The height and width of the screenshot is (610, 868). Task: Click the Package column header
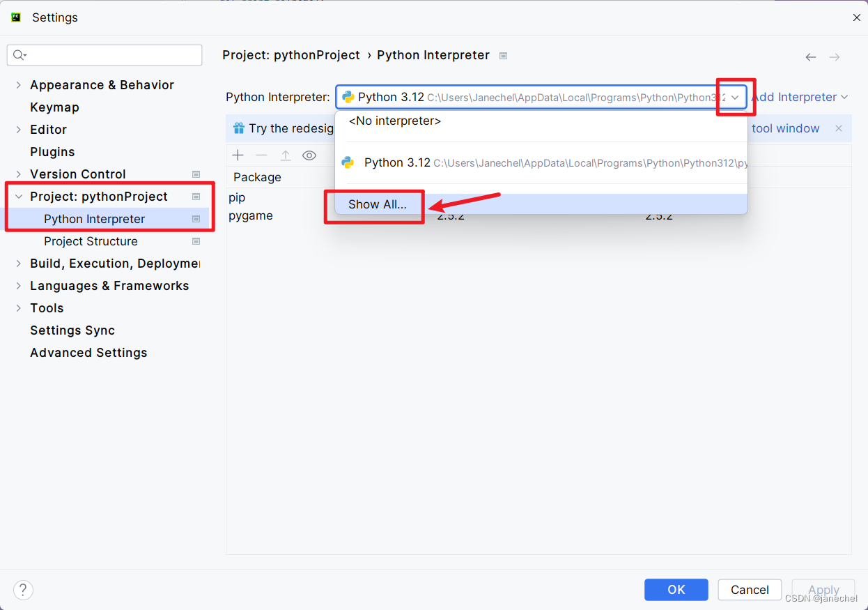(x=257, y=177)
